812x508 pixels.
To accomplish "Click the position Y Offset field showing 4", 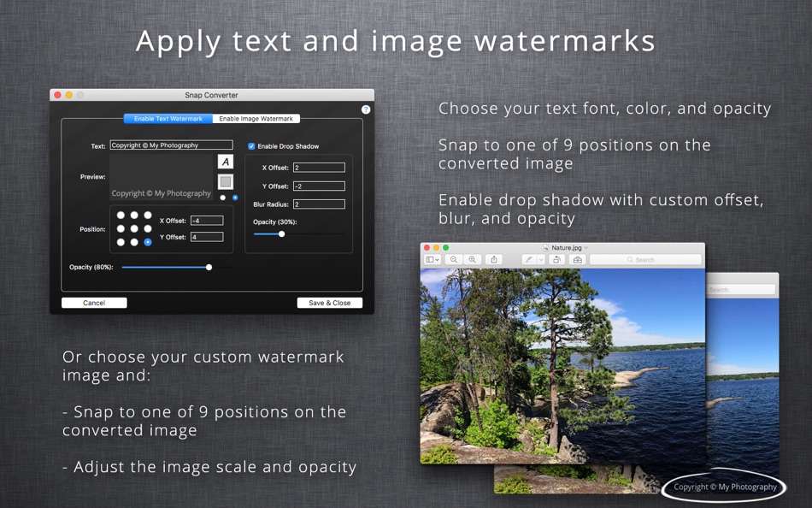I will coord(207,237).
